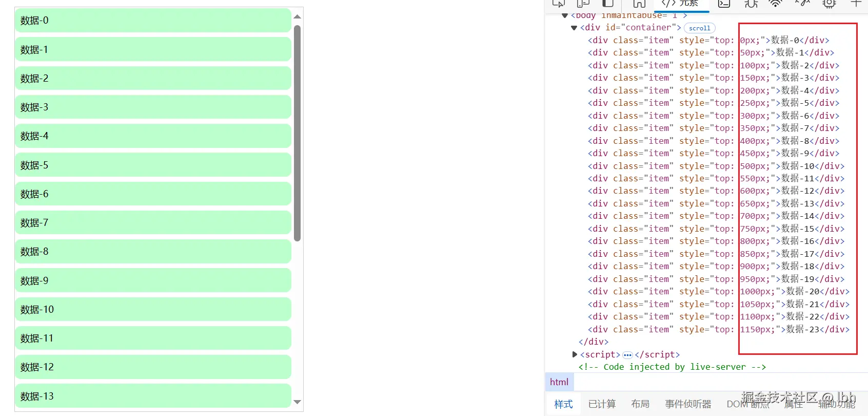868x416 pixels.
Task: Click the scroll badge beside container div
Action: pos(700,28)
